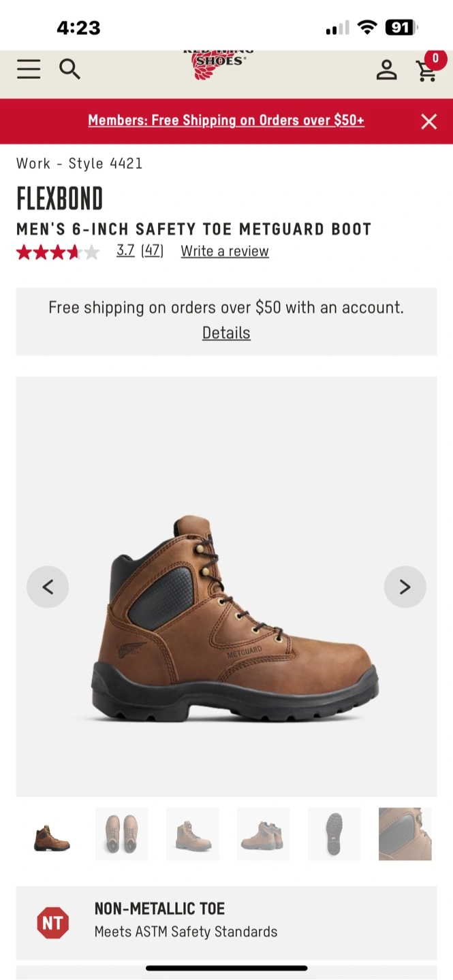Open Members Free Shipping banner link
Image resolution: width=453 pixels, height=980 pixels.
point(226,120)
